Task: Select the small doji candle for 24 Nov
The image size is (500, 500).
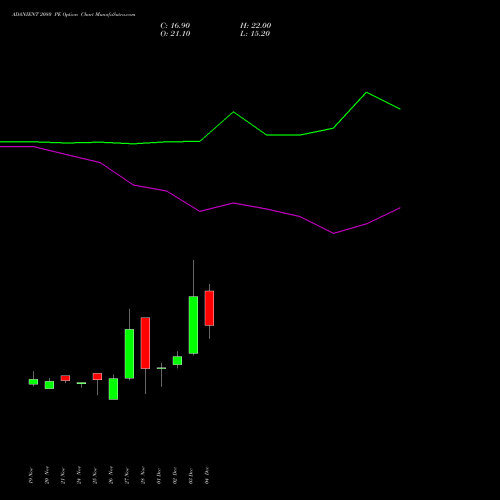Action: (81, 383)
